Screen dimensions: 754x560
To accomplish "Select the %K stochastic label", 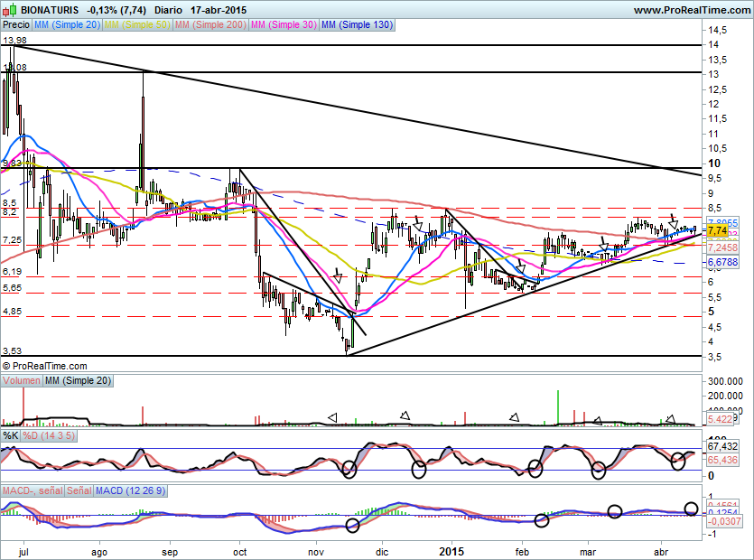I will point(11,436).
